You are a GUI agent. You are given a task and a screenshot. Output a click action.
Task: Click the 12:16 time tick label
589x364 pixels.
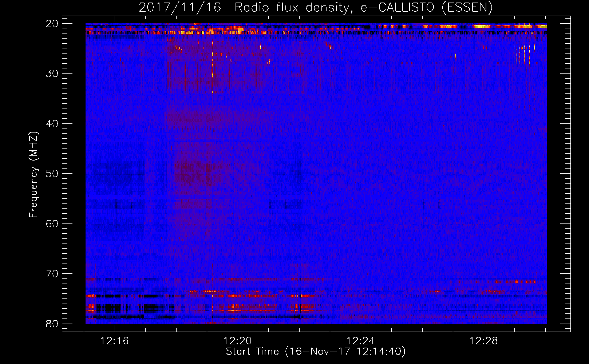click(x=115, y=341)
